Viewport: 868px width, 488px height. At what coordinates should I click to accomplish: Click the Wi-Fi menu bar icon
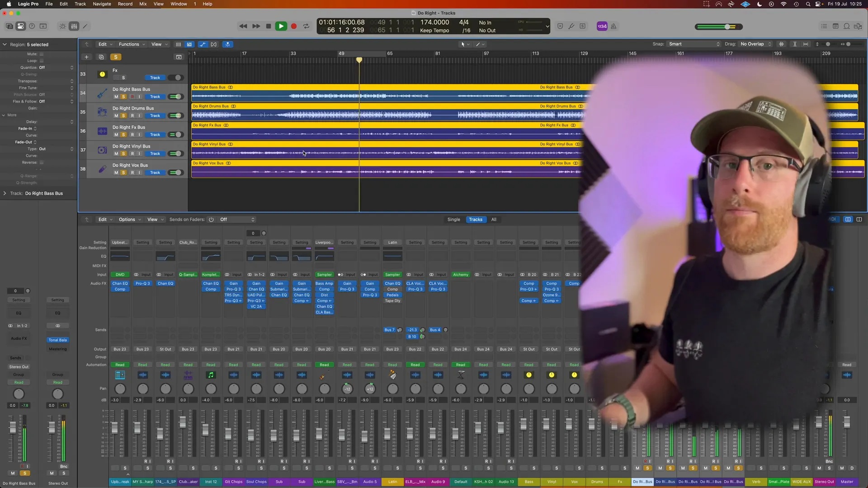pos(784,4)
